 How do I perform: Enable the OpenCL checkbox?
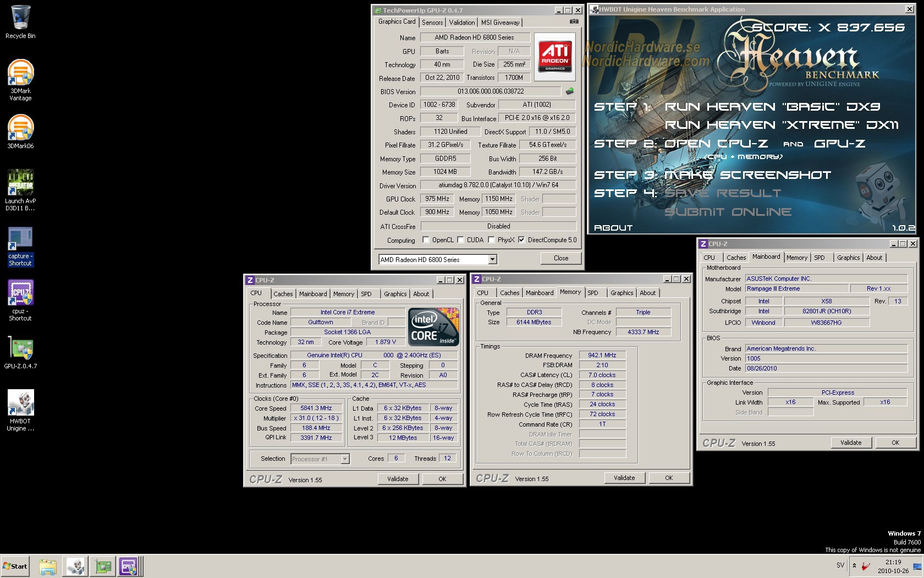pyautogui.click(x=426, y=240)
